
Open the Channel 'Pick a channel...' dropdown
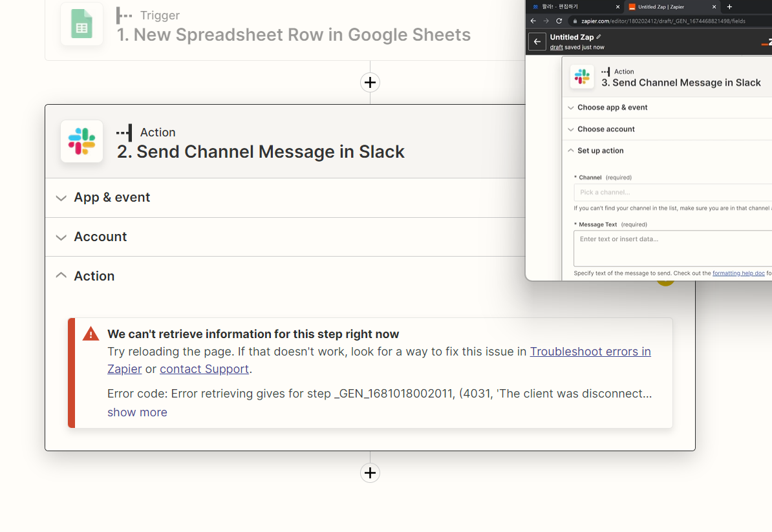[672, 193]
